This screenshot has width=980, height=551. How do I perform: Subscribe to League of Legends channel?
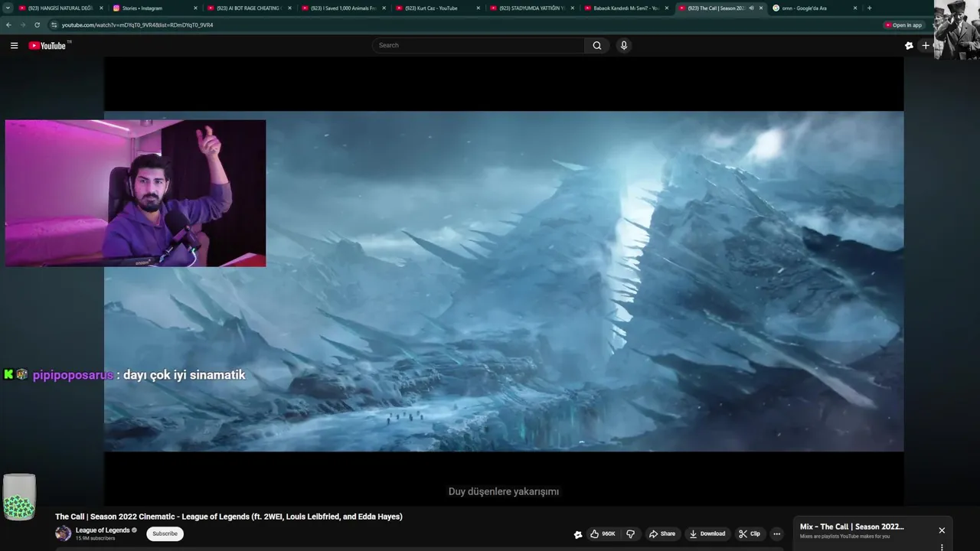(x=165, y=533)
